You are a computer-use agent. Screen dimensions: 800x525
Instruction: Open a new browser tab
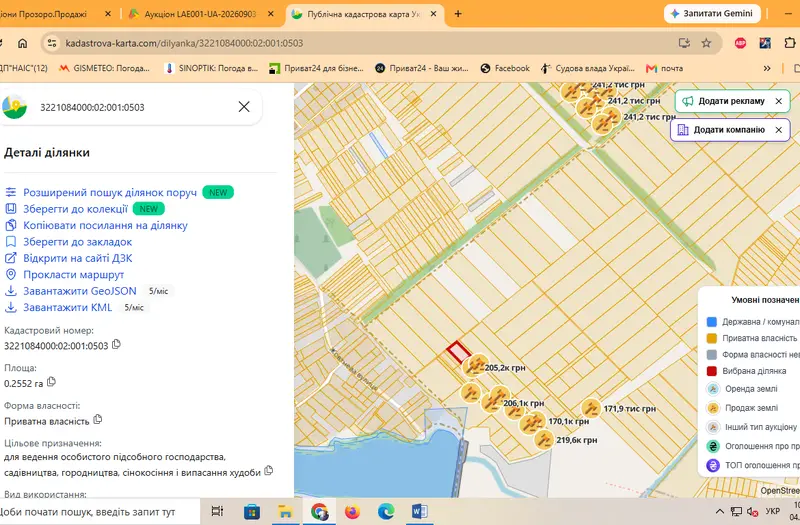[x=458, y=14]
